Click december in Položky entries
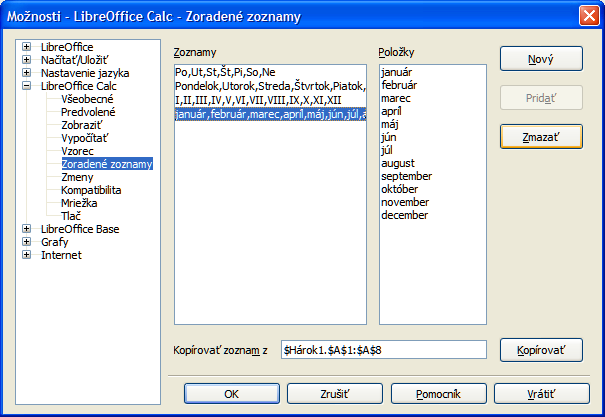 coord(404,215)
